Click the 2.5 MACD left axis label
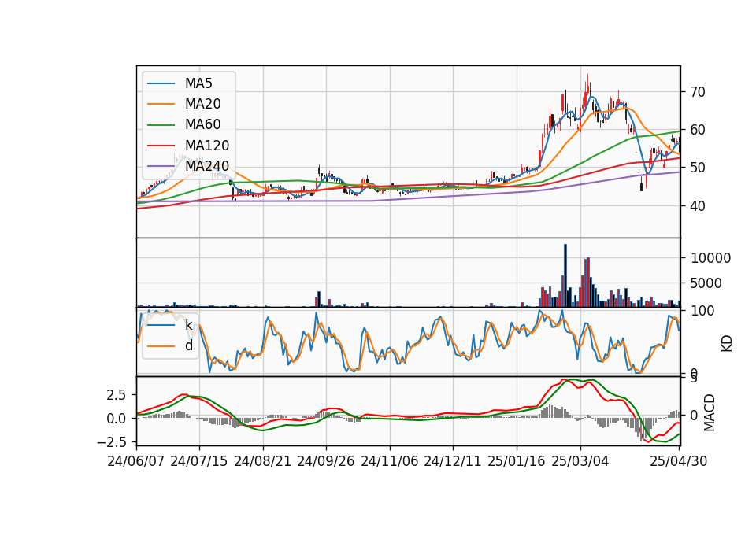Image resolution: width=756 pixels, height=543 pixels. tap(116, 395)
